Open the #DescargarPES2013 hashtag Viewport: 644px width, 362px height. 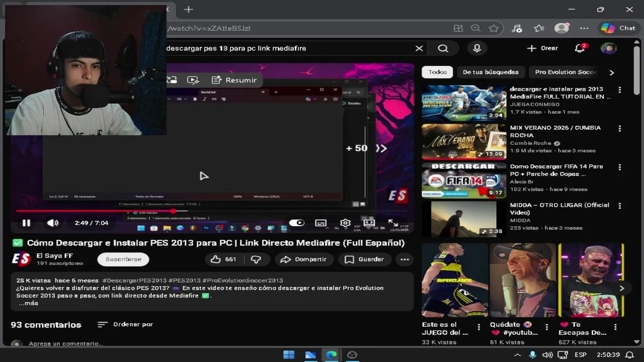tap(134, 281)
